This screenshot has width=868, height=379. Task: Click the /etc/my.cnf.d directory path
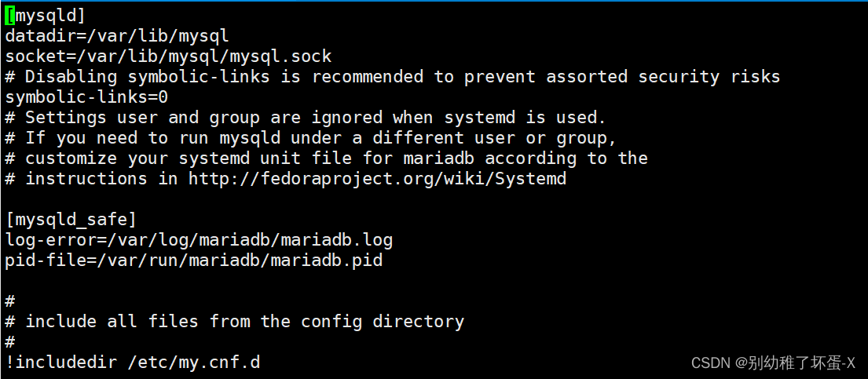[194, 363]
